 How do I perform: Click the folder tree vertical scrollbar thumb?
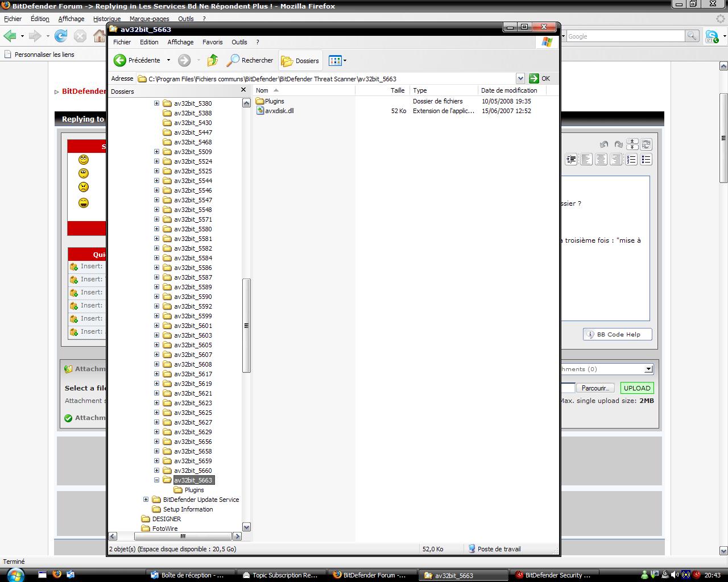click(246, 326)
